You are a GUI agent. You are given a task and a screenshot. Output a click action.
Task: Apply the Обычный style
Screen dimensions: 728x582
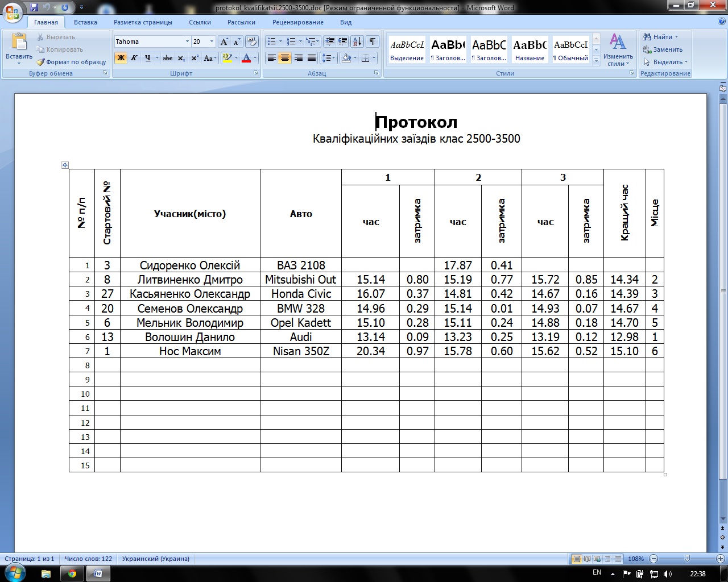tap(571, 49)
